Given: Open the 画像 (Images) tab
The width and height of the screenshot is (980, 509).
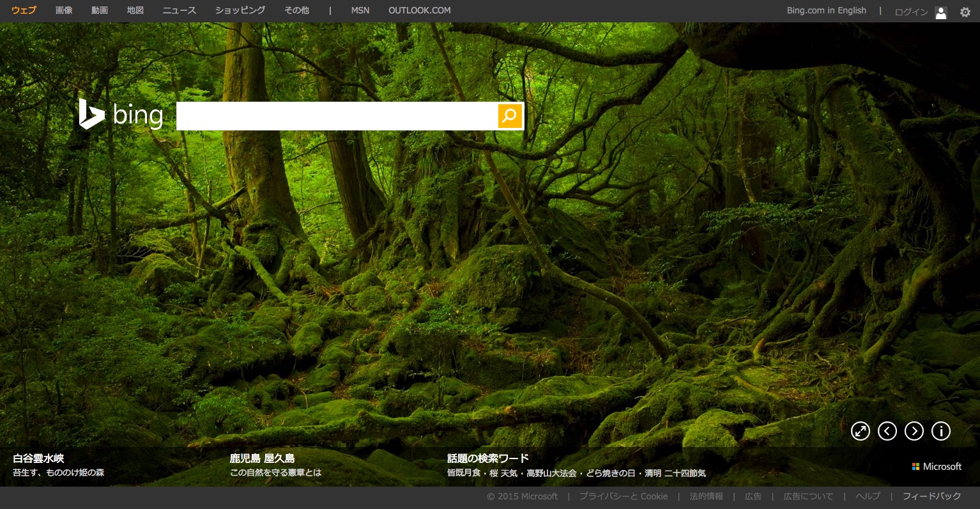Looking at the screenshot, I should (64, 10).
